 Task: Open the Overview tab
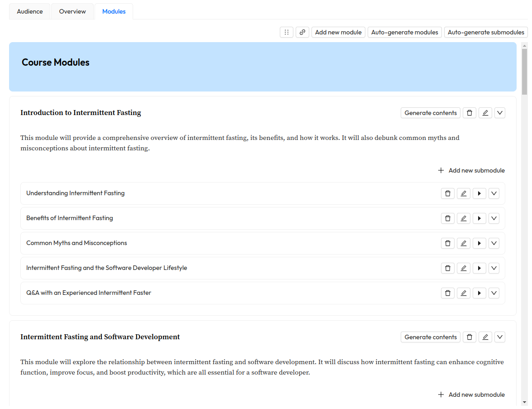(72, 11)
